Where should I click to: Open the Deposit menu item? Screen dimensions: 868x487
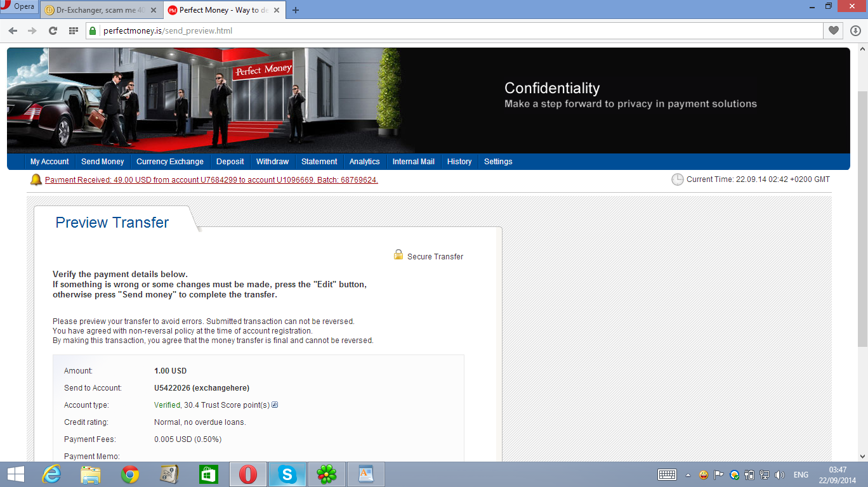tap(230, 162)
